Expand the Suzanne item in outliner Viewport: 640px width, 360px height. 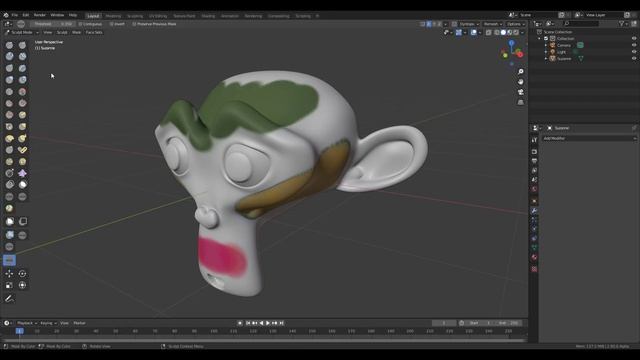(x=546, y=58)
